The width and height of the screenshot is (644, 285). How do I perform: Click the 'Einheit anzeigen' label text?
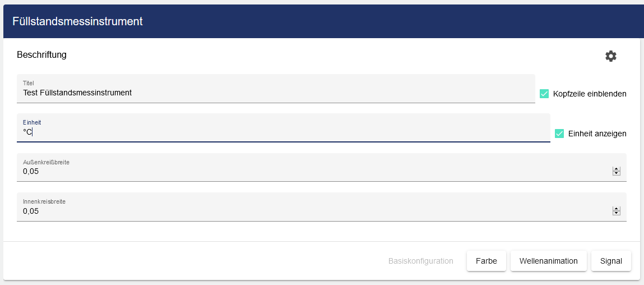[x=597, y=134]
